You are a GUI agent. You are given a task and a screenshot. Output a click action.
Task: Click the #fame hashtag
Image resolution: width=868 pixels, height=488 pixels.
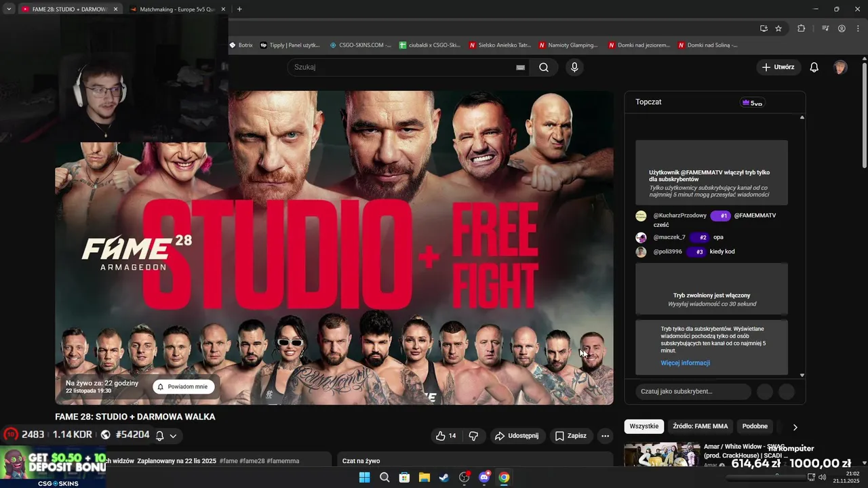[x=229, y=461]
